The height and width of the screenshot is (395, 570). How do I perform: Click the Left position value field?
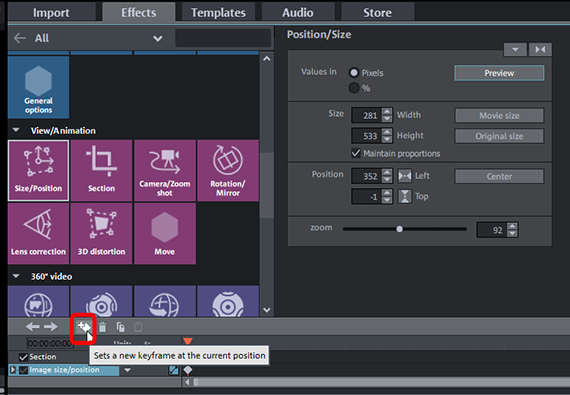point(367,176)
